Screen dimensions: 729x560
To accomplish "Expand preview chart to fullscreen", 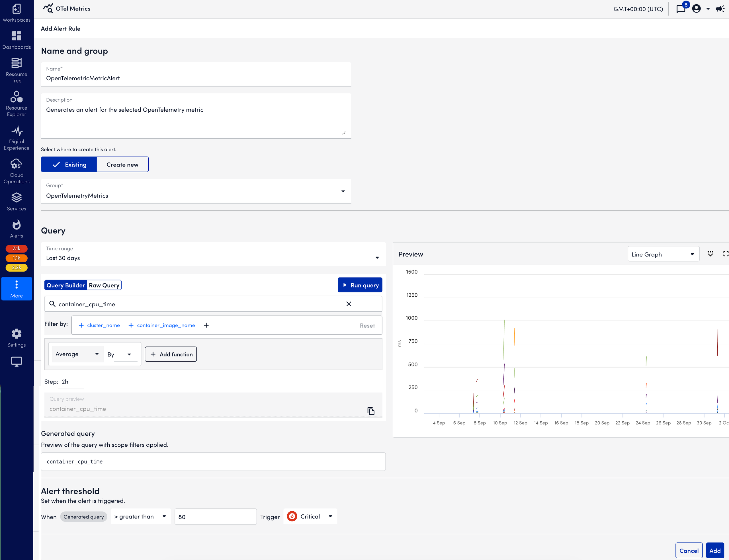I will pyautogui.click(x=726, y=254).
